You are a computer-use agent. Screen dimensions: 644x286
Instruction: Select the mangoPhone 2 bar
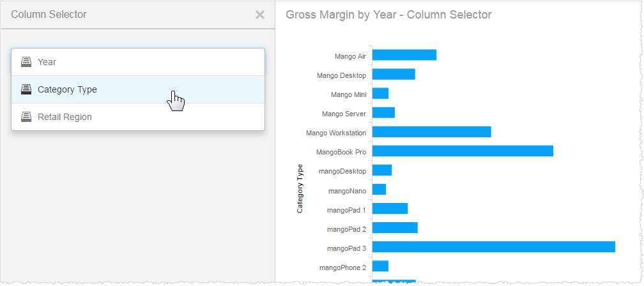380,266
